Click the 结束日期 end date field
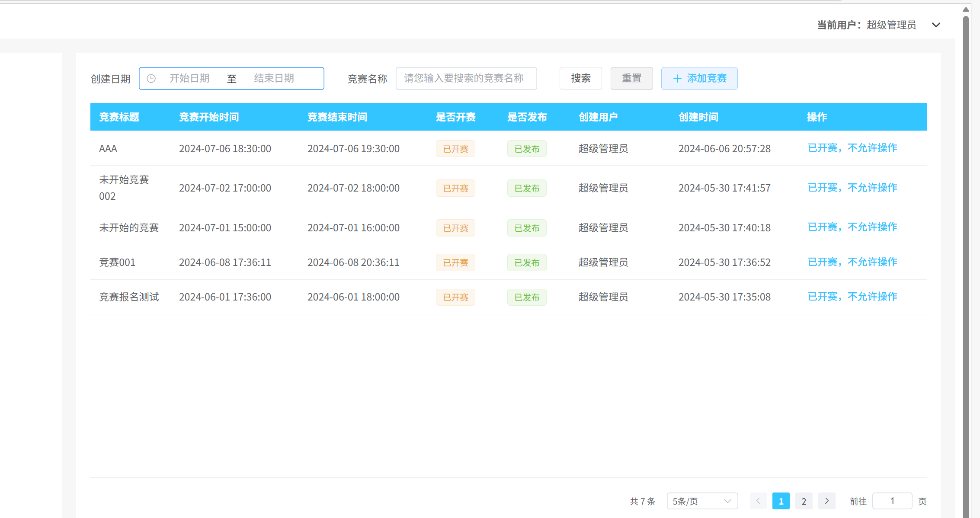980x518 pixels. (x=274, y=79)
